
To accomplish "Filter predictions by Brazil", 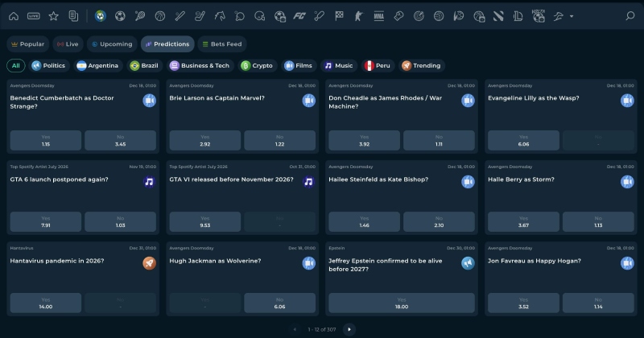I will click(144, 66).
